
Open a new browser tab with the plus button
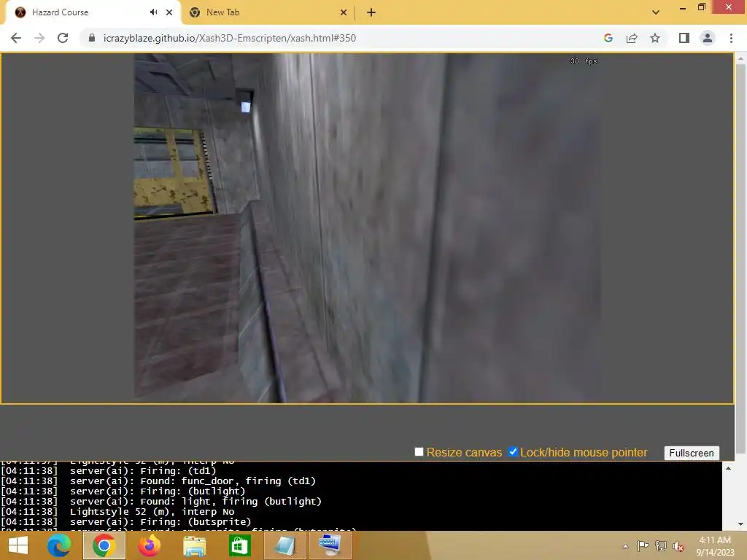point(371,13)
